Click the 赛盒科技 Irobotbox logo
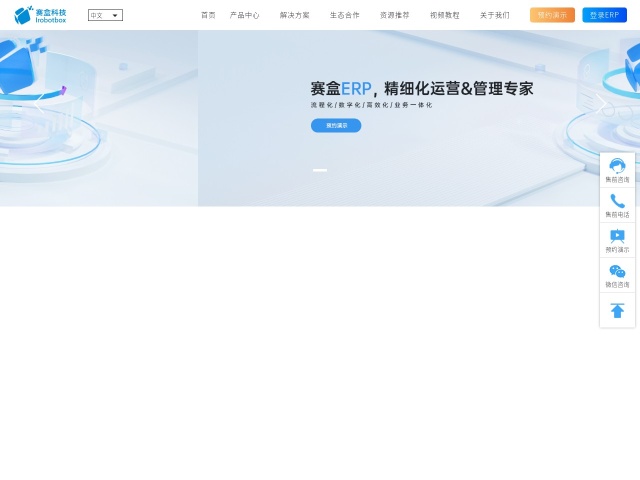Screen dimensions: 640x480 pos(40,15)
